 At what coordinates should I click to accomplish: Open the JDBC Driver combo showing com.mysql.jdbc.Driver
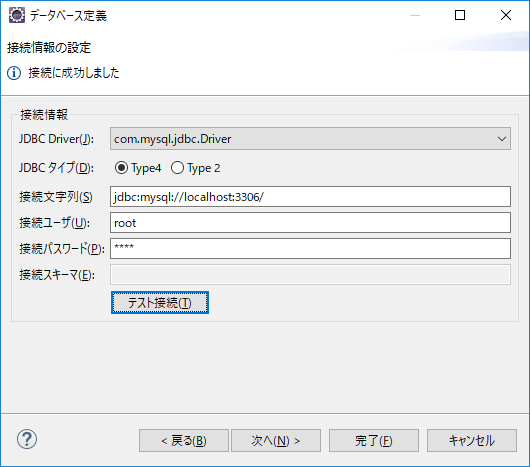click(310, 139)
